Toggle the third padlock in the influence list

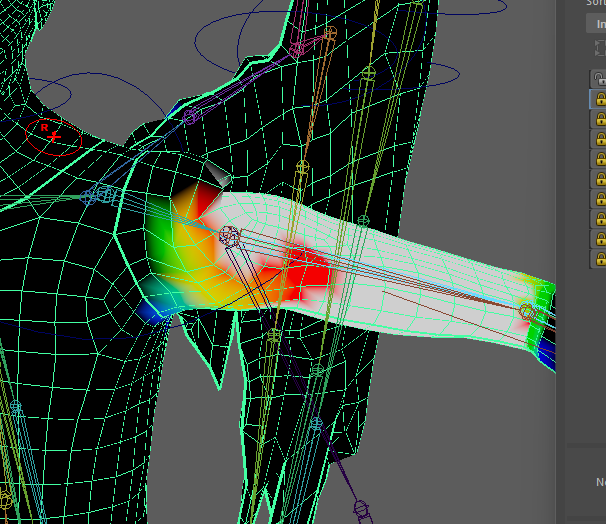tap(600, 118)
